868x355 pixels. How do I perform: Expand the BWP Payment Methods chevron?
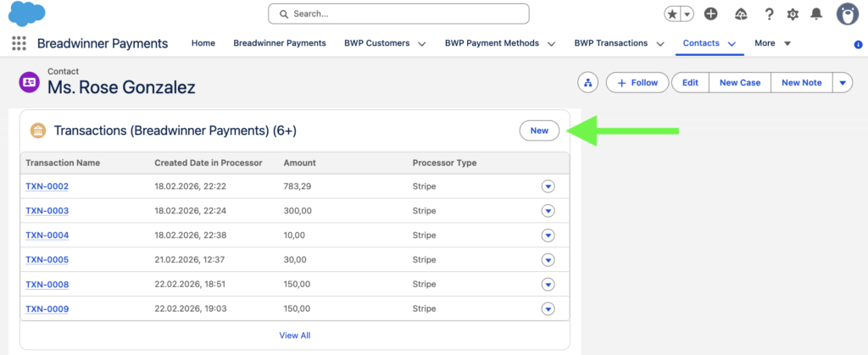[551, 44]
